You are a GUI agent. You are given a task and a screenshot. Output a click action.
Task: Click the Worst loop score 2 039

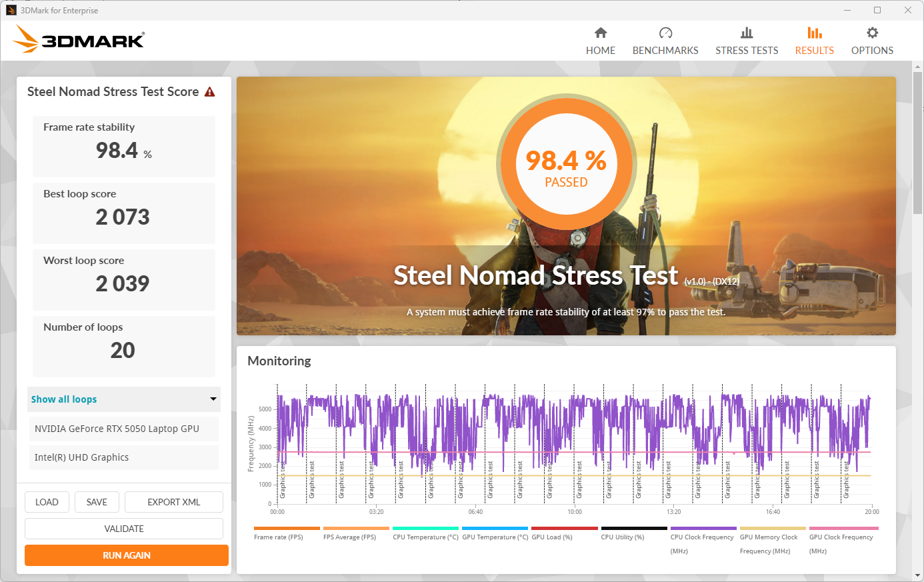click(x=123, y=284)
